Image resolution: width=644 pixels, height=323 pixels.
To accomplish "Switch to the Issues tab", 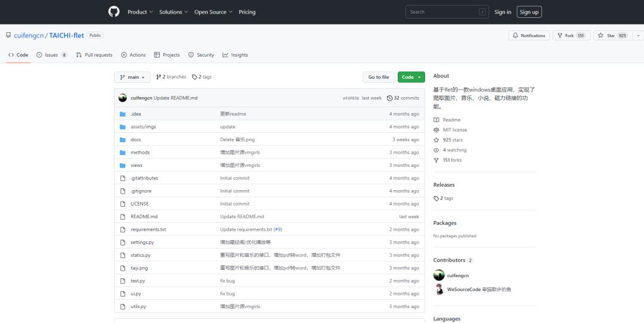I will click(51, 55).
